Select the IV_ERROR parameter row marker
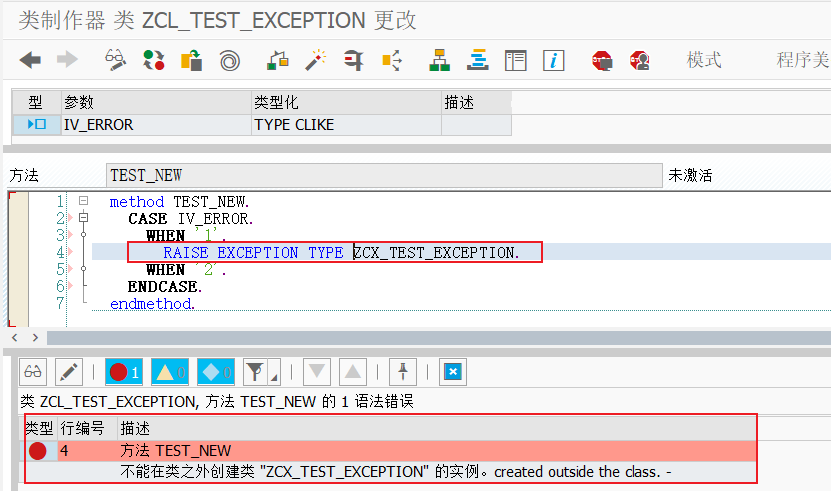This screenshot has height=491, width=831. click(37, 124)
